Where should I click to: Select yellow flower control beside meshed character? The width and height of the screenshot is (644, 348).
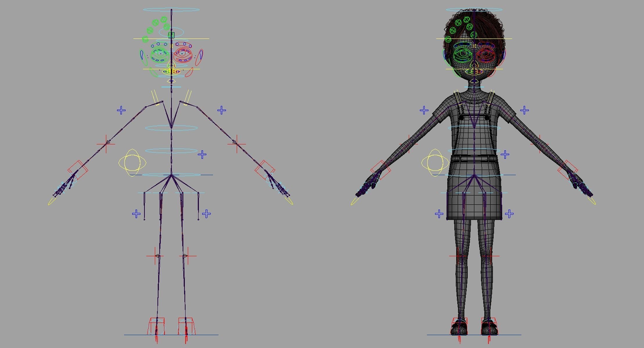435,163
